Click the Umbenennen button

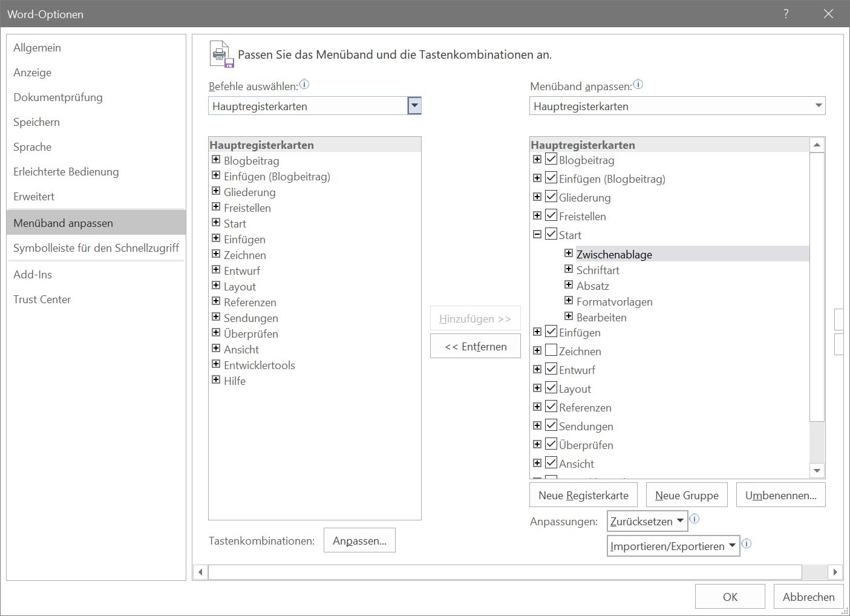tap(781, 495)
